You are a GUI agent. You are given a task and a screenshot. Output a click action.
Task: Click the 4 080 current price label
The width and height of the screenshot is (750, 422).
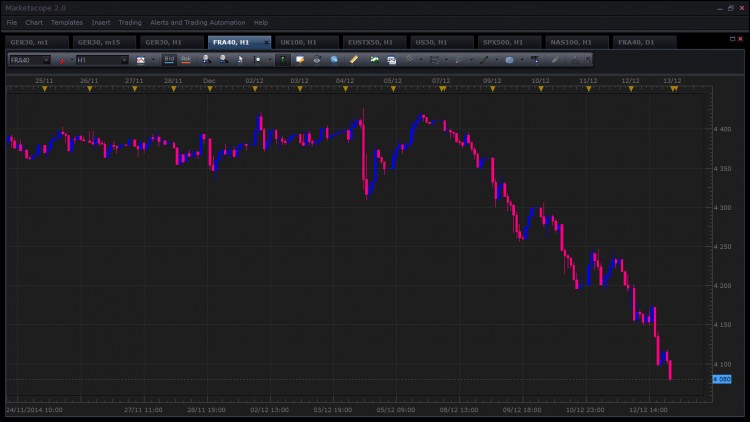[x=722, y=379]
